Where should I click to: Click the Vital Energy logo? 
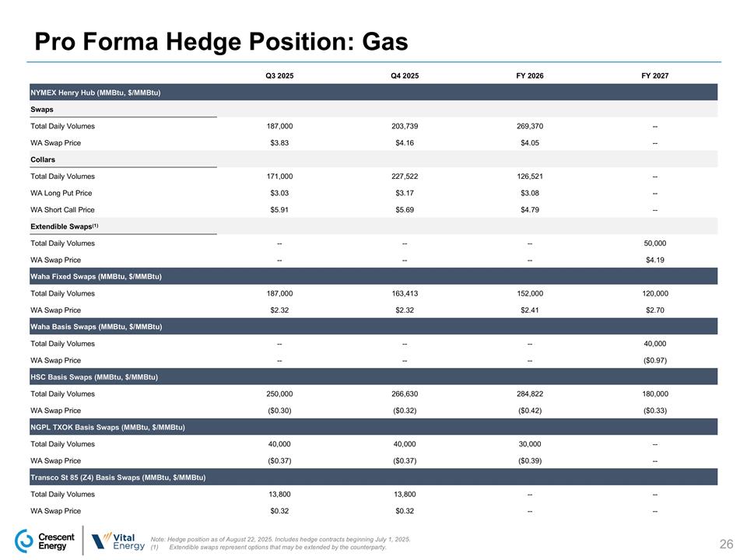point(118,541)
